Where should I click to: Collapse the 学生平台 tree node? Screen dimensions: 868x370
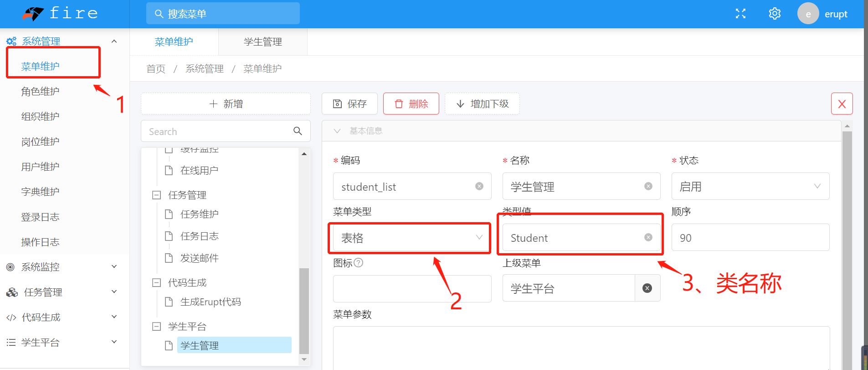point(156,326)
